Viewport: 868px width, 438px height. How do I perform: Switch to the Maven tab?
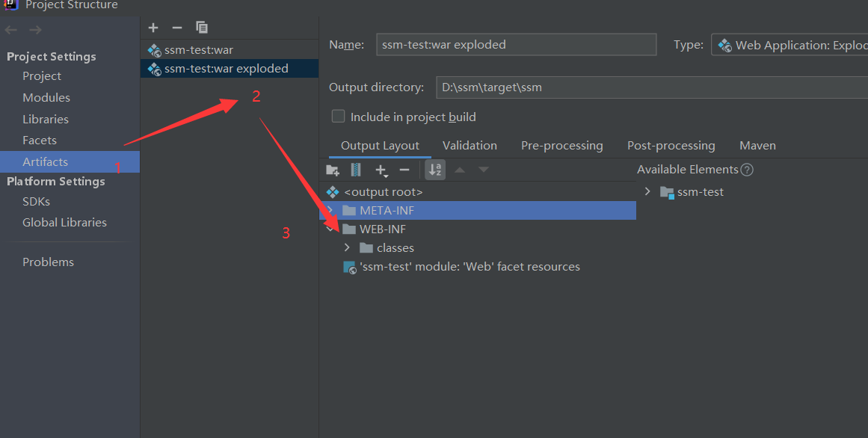click(x=757, y=146)
